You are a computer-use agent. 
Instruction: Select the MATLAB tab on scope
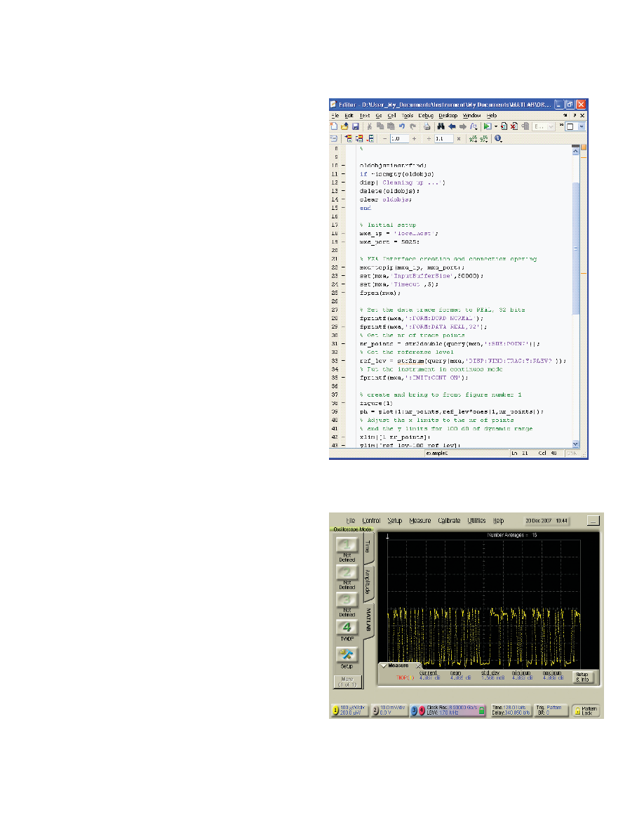point(368,620)
